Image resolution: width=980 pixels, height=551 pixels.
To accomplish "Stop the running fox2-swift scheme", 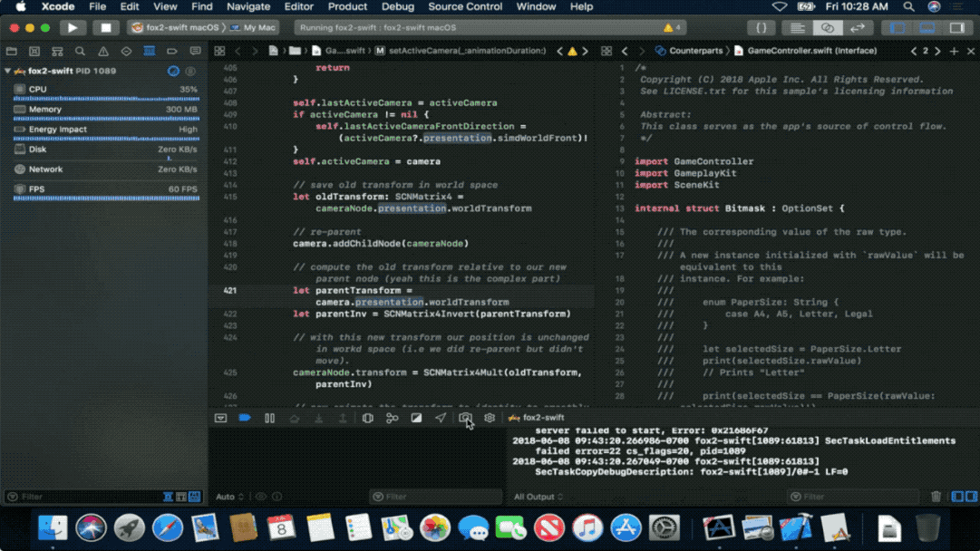I will click(x=106, y=27).
